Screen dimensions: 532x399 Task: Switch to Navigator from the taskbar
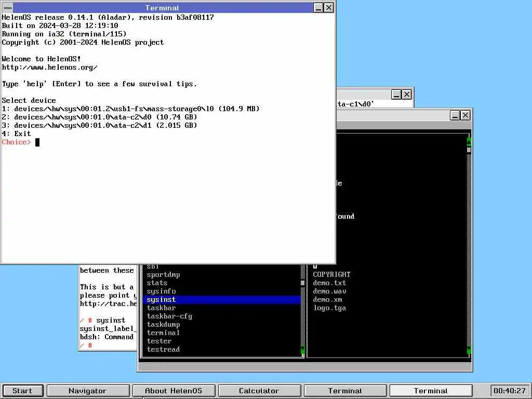click(87, 391)
